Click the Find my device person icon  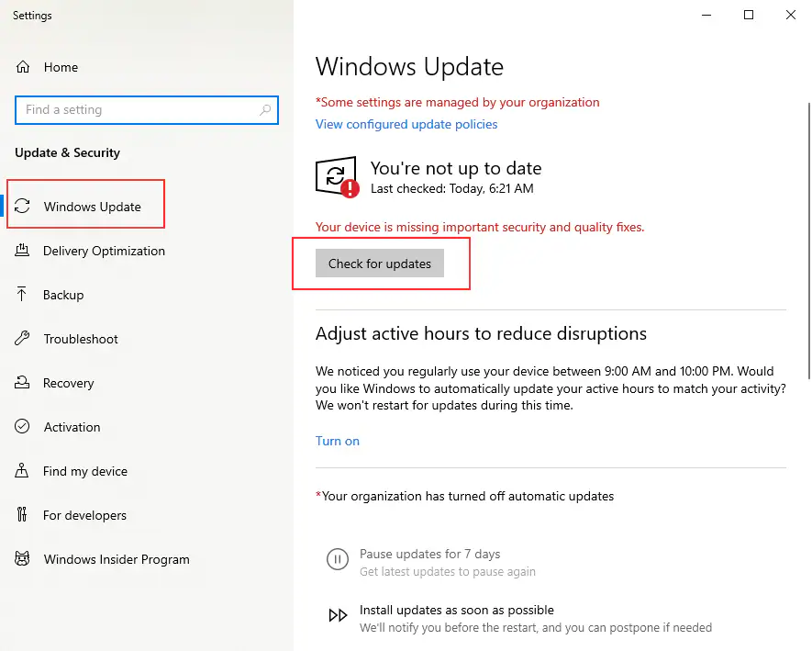coord(22,471)
